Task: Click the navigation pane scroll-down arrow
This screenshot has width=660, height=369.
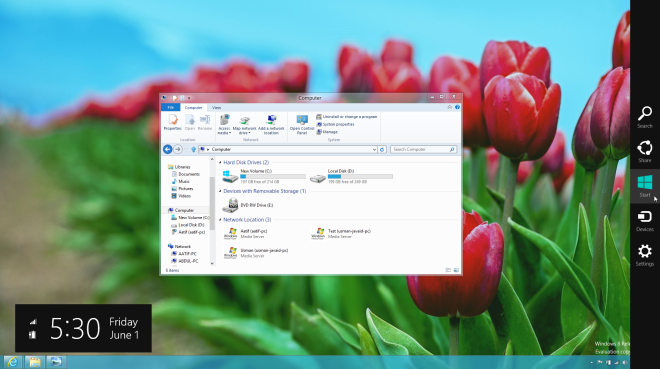Action: [212, 263]
